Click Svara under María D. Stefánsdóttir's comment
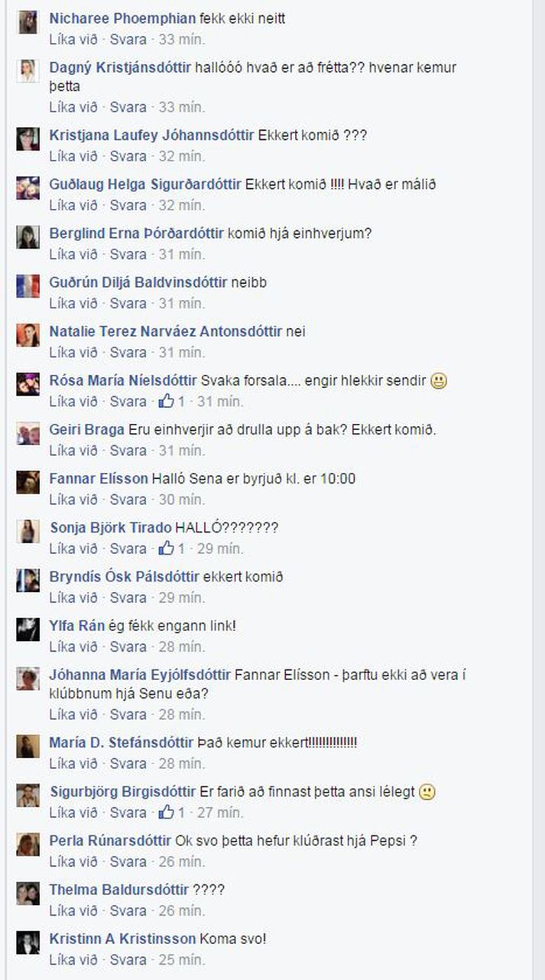545x980 pixels. 128,763
